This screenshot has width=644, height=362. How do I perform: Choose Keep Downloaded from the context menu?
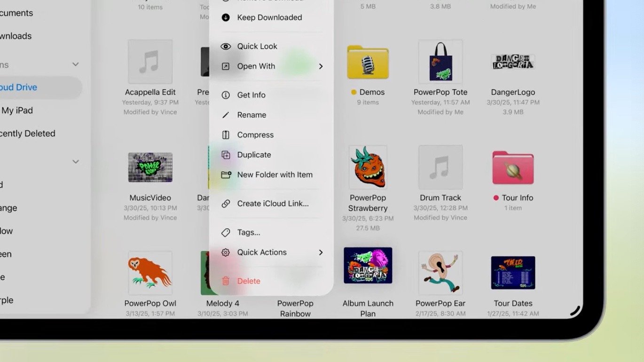coord(272,17)
